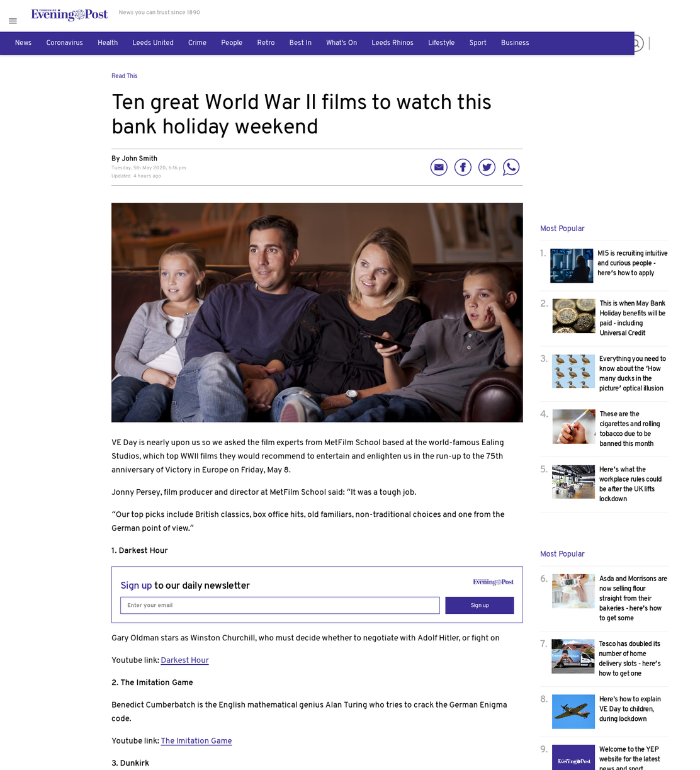Select the Business nav item
The width and height of the screenshot is (700, 770).
coord(515,43)
